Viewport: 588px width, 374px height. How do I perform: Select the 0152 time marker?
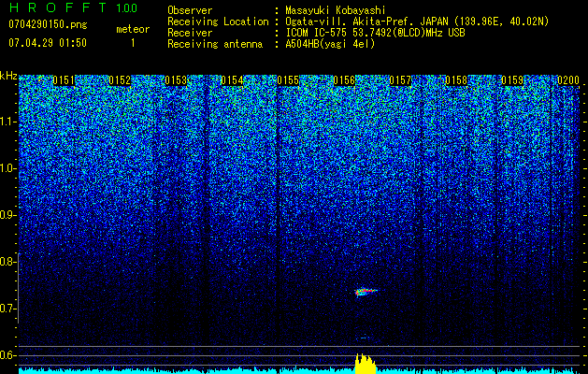click(x=120, y=80)
